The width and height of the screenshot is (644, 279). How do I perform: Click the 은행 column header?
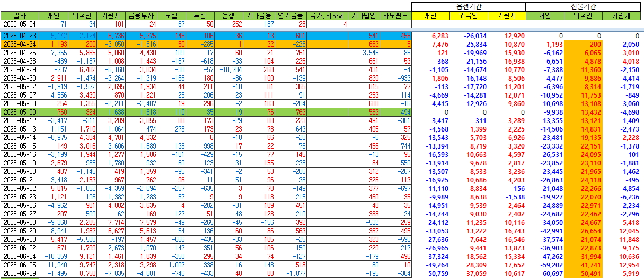point(229,15)
